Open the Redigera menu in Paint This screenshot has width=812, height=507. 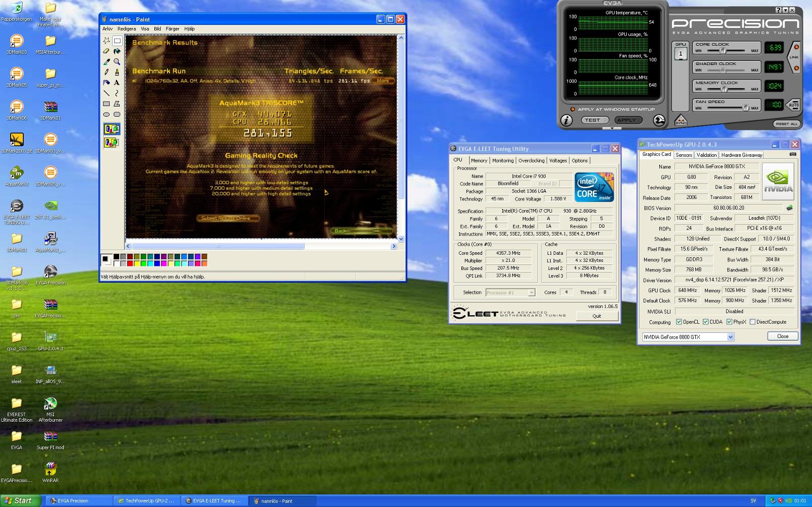pos(127,29)
